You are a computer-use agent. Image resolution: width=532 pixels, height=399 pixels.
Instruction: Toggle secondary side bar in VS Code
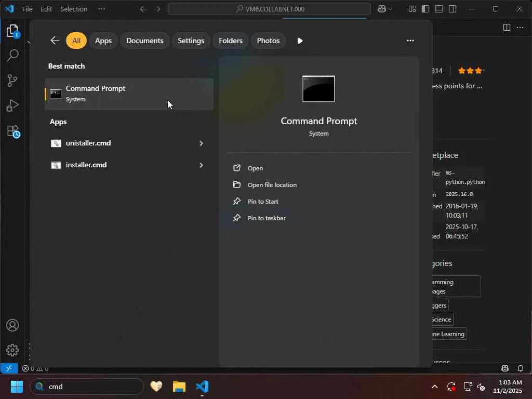click(453, 9)
